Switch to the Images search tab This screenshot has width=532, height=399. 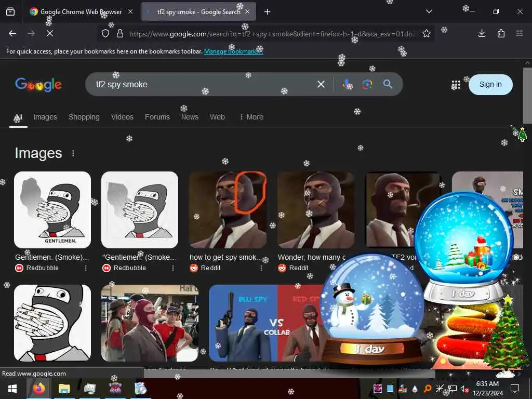[x=45, y=117]
